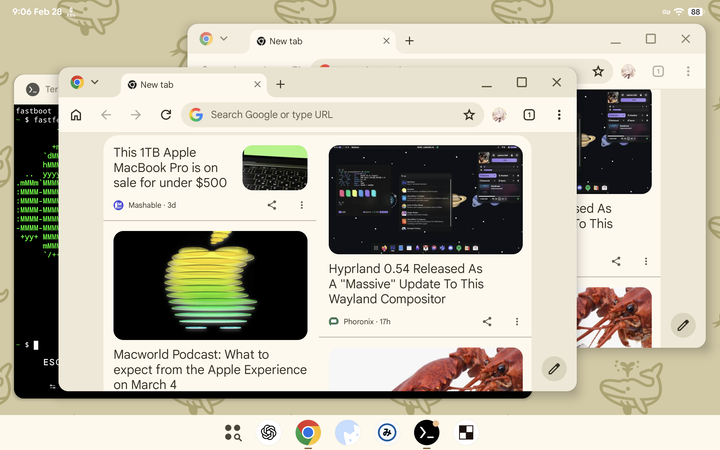The height and width of the screenshot is (450, 720).
Task: Open the tab switcher in the front Chrome window
Action: click(x=529, y=115)
